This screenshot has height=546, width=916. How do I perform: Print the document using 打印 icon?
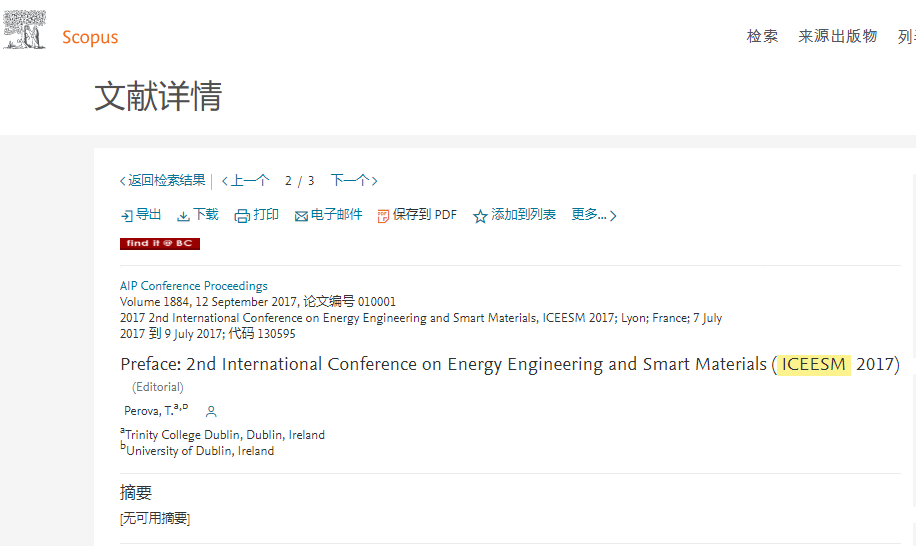click(x=242, y=216)
